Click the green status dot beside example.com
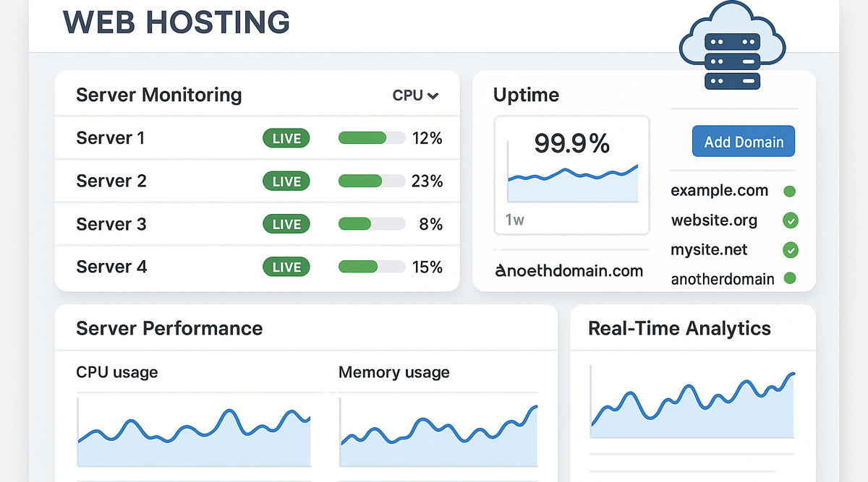The image size is (868, 482). 790,191
